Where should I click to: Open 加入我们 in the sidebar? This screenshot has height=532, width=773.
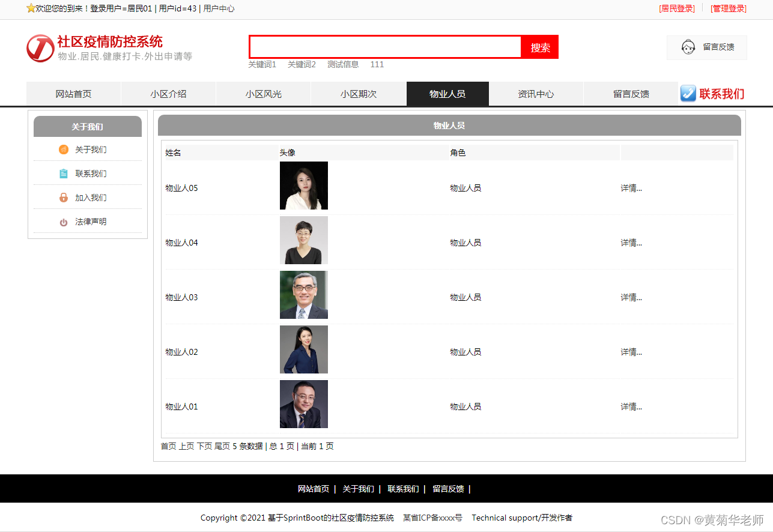point(91,198)
